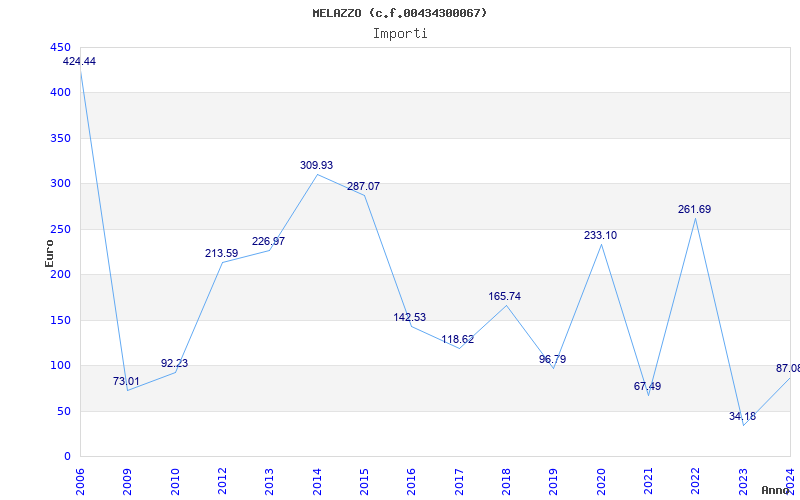800x500 pixels.
Task: Select the 261.69 value label
Action: tap(694, 209)
